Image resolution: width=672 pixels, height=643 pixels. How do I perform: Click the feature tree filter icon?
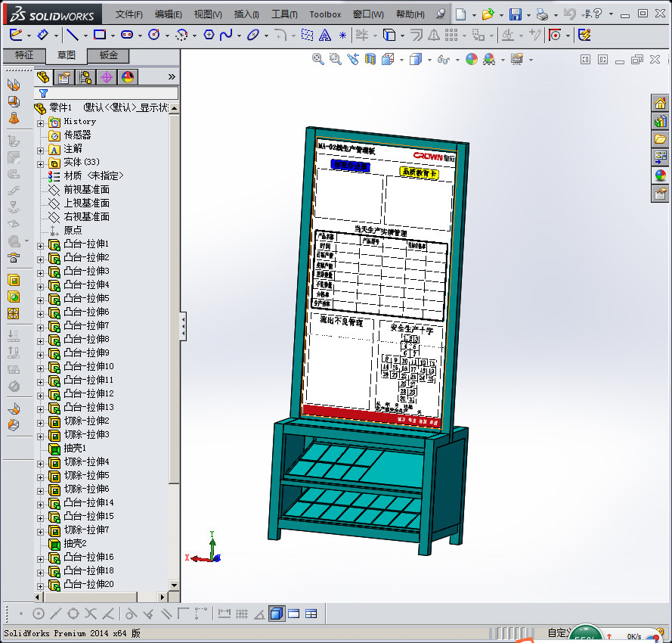pyautogui.click(x=43, y=93)
